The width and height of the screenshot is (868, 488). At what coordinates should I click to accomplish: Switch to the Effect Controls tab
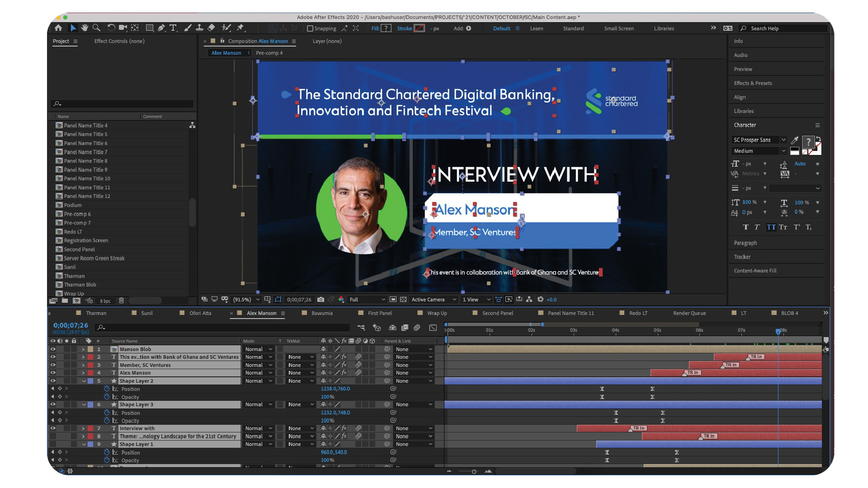tap(119, 41)
